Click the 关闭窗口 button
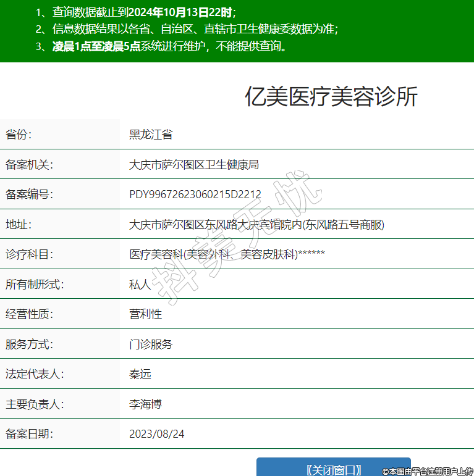The width and height of the screenshot is (474, 476). coord(333,468)
